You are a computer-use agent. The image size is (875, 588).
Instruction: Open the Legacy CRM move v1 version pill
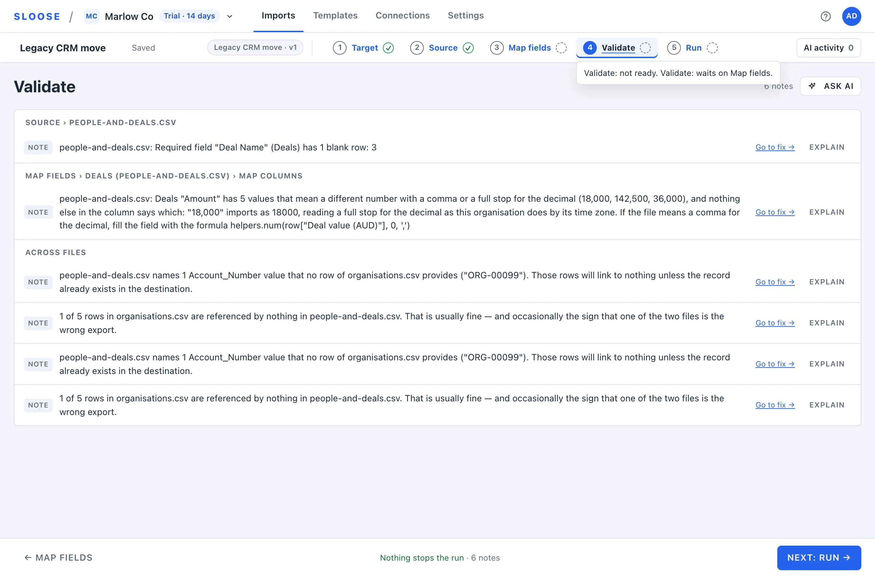click(255, 48)
